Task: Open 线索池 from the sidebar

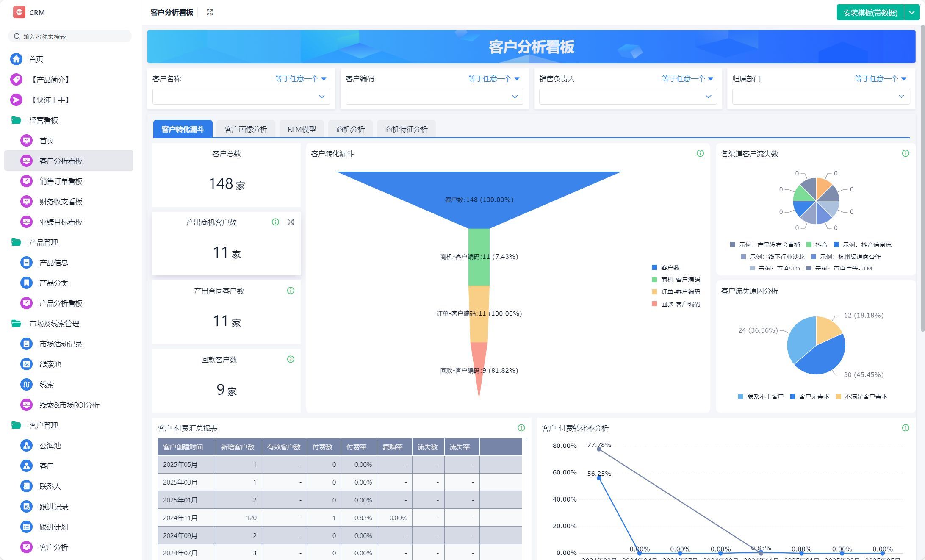Action: 50,364
